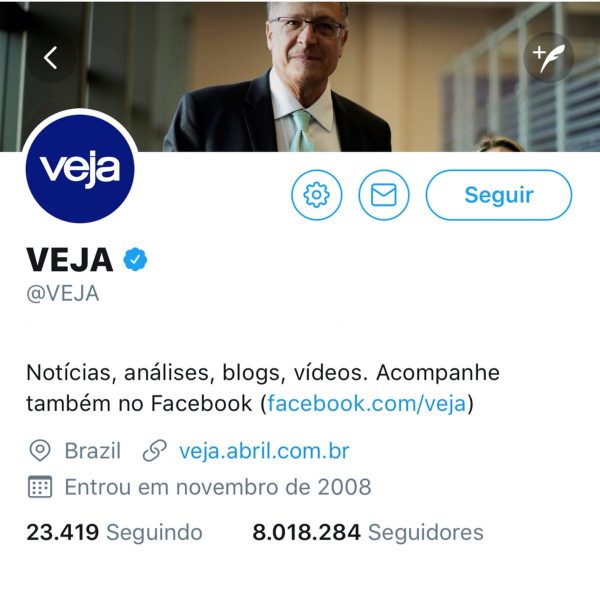Open profile settings gear icon
The height and width of the screenshot is (600, 600).
tap(316, 195)
